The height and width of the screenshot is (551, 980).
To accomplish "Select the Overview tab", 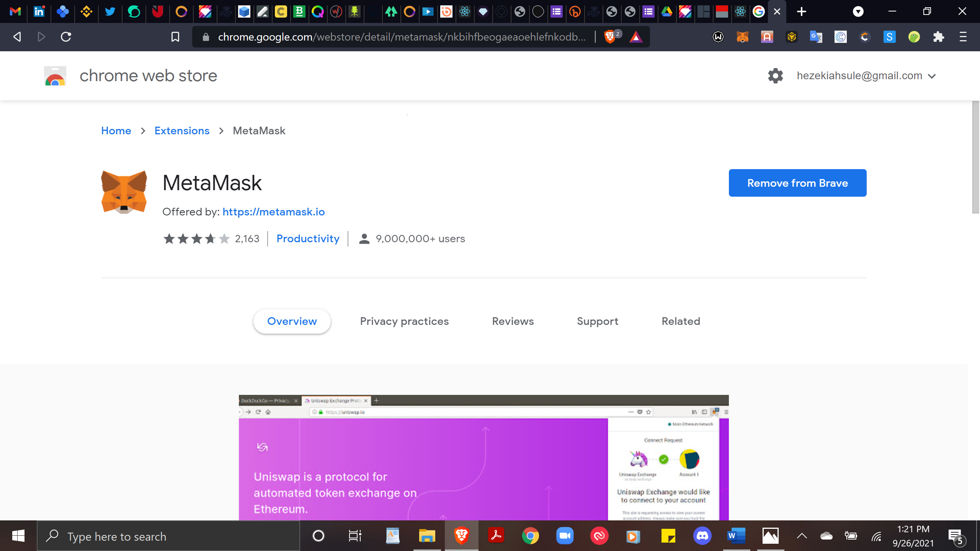I will 292,321.
